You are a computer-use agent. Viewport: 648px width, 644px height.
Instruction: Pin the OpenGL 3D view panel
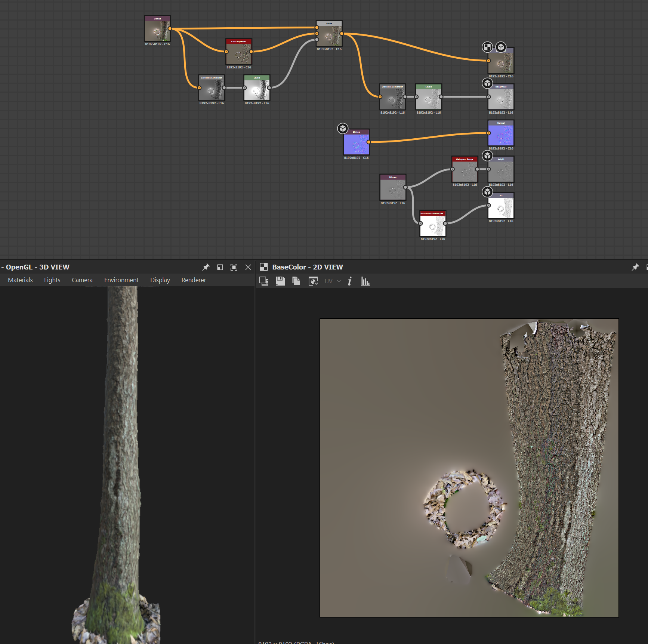[x=206, y=267]
